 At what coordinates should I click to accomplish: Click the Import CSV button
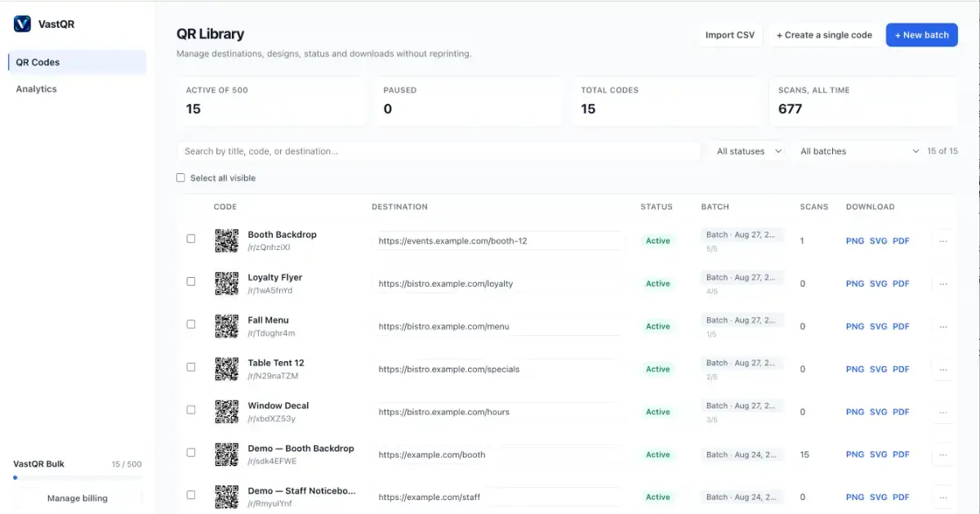click(730, 35)
